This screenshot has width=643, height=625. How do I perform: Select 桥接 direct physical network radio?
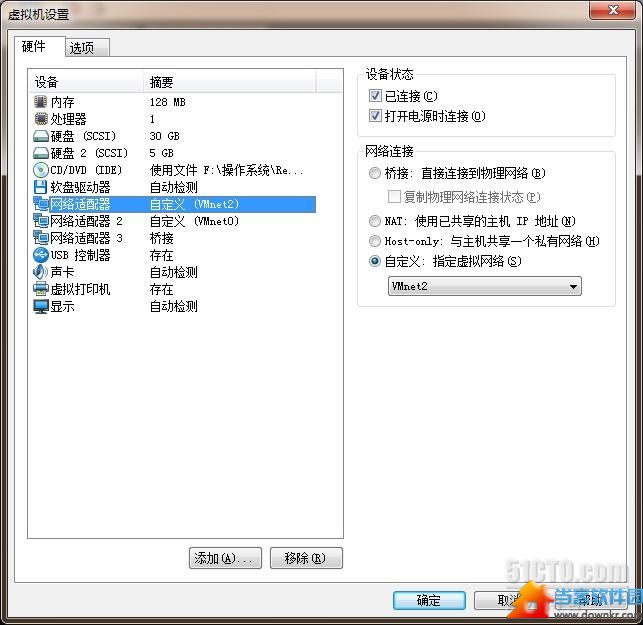(x=374, y=173)
